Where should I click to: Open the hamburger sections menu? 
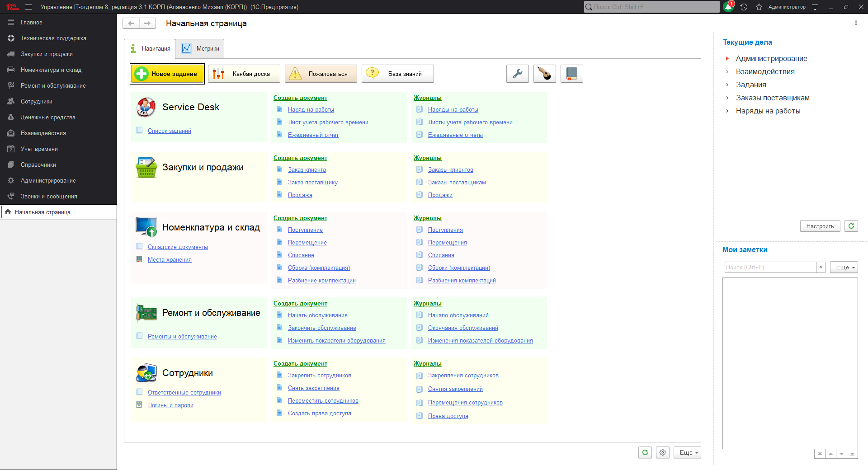click(x=28, y=7)
